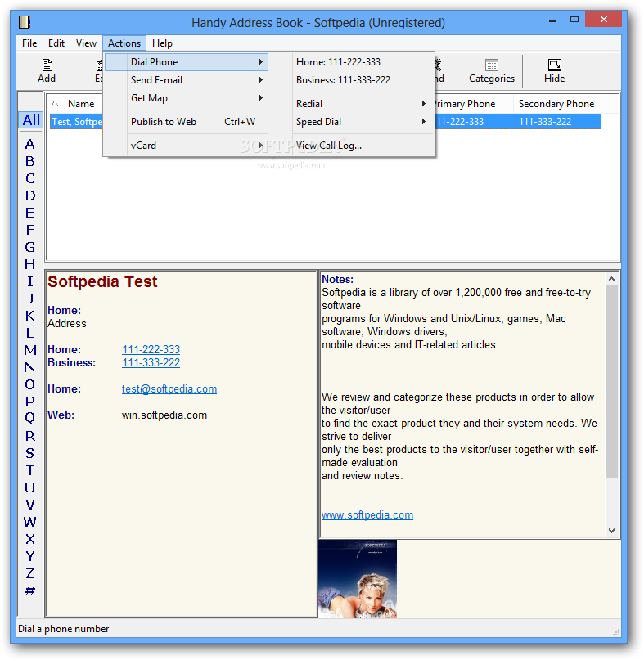Image resolution: width=644 pixels, height=660 pixels.
Task: Open the View menu
Action: (x=86, y=43)
